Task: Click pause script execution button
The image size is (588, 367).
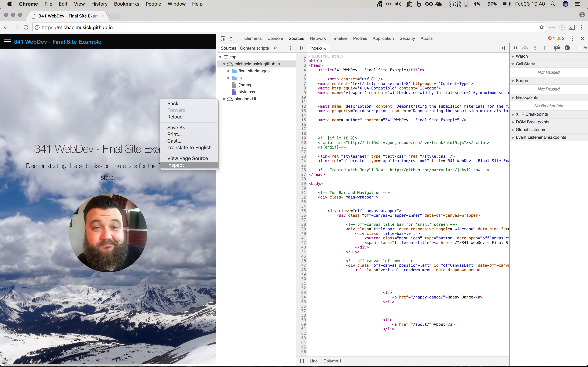Action: 515,48
